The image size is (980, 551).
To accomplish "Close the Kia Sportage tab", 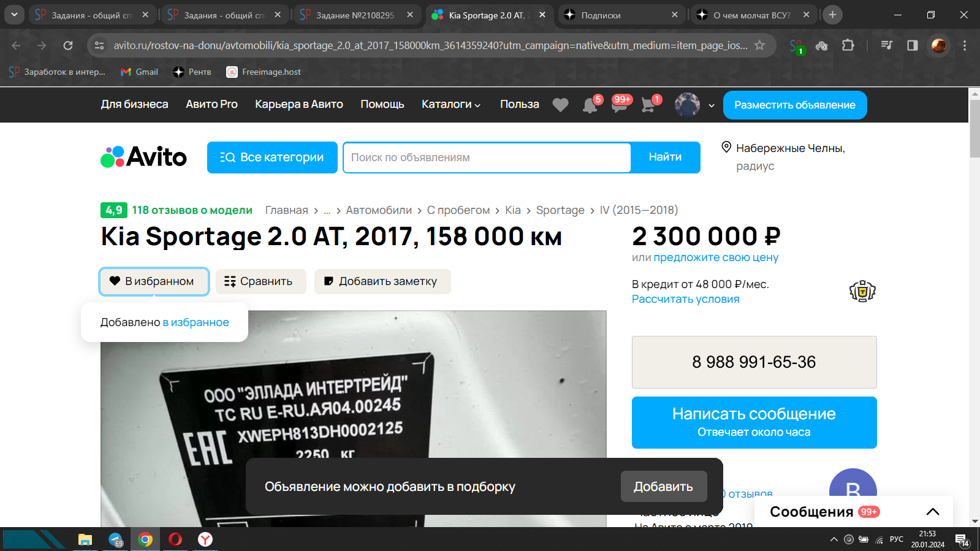I will (x=542, y=15).
